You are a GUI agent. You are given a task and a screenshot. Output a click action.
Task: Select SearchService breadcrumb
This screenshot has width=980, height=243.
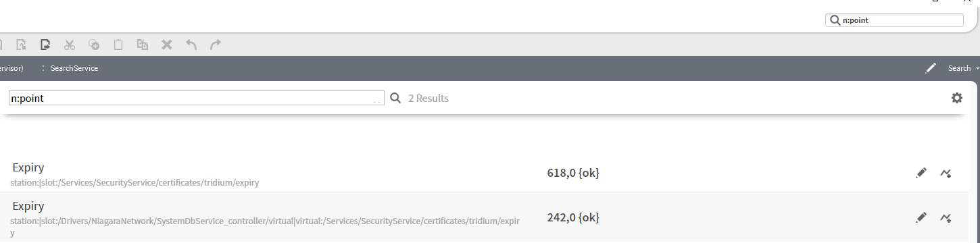click(74, 68)
